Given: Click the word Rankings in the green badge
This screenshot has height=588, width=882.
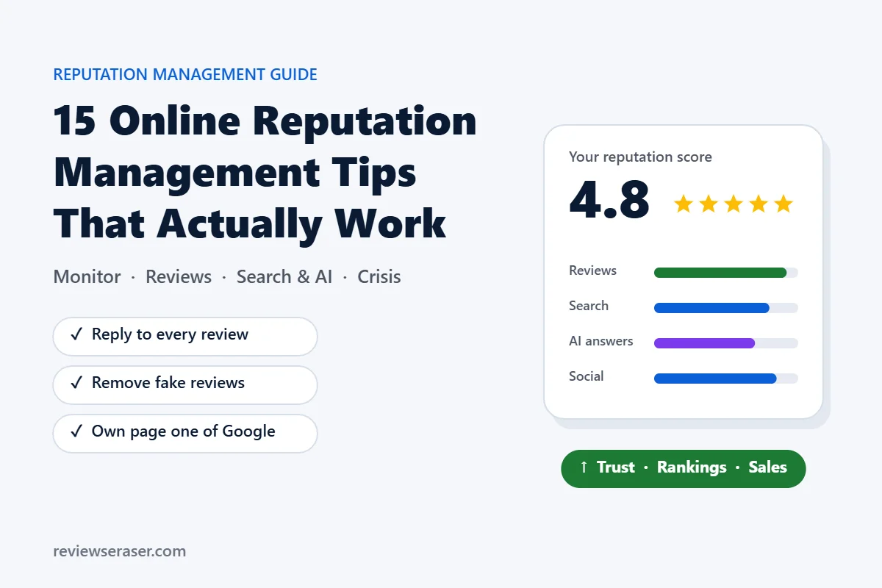Looking at the screenshot, I should click(x=692, y=468).
